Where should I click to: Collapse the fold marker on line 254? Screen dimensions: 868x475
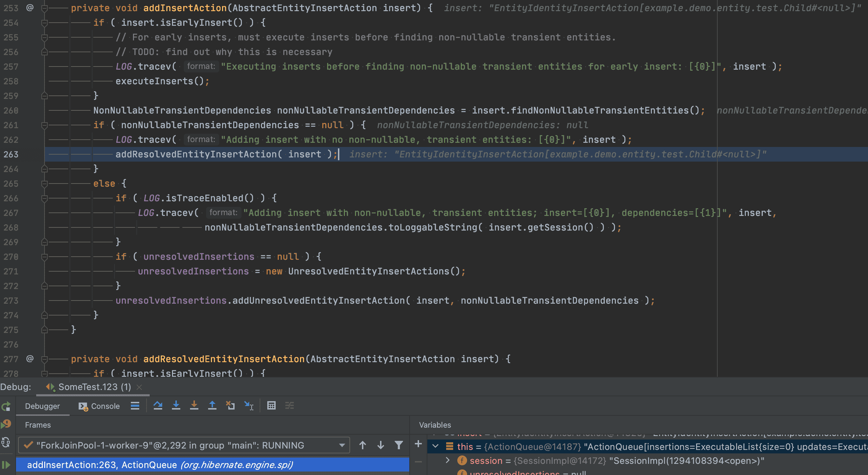[x=44, y=23]
